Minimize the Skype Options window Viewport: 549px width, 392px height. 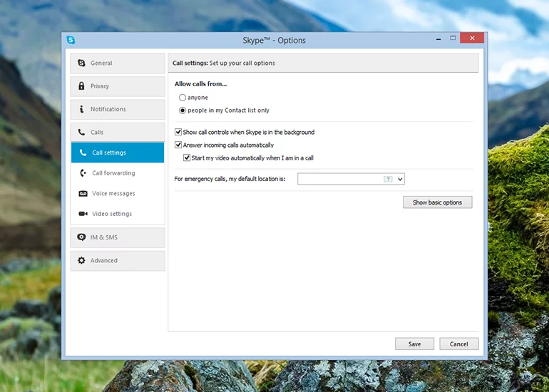pos(438,39)
